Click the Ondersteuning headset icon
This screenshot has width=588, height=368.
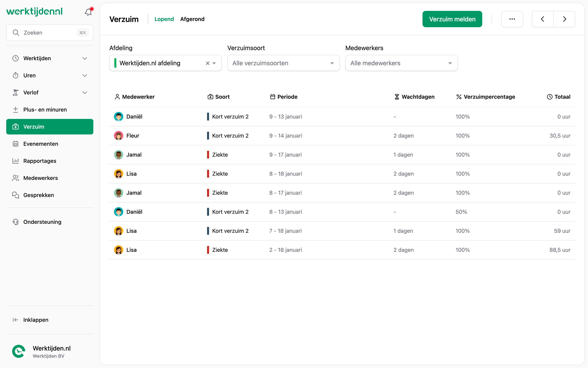point(16,222)
